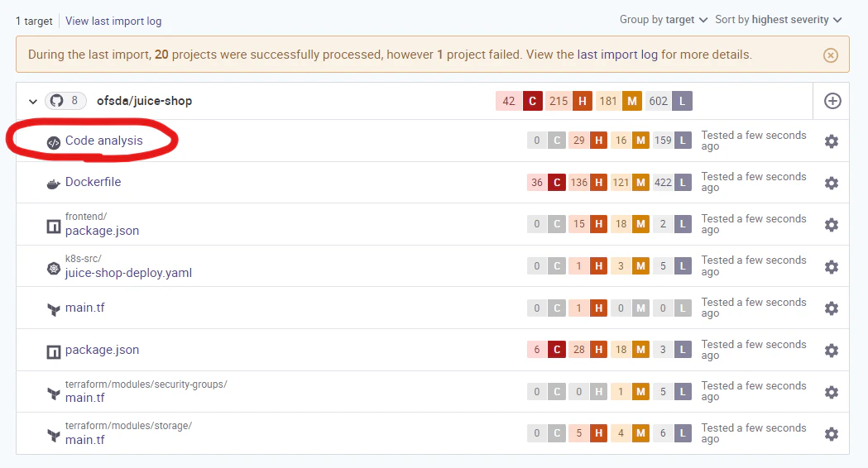Open settings gear for frontend/package.json row
The image size is (868, 468).
click(x=831, y=225)
